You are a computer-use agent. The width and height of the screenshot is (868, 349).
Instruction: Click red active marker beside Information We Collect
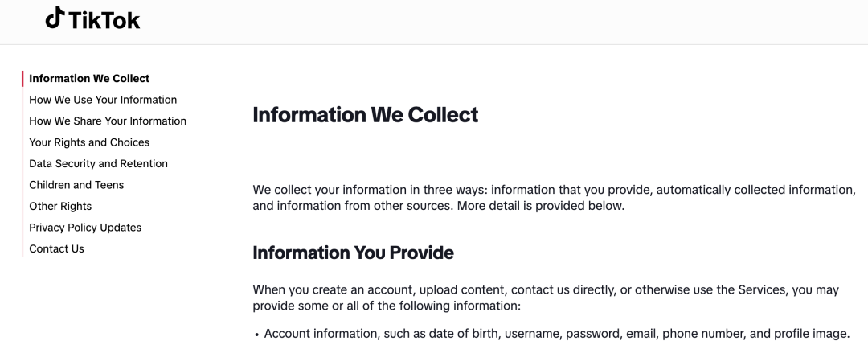(x=23, y=79)
